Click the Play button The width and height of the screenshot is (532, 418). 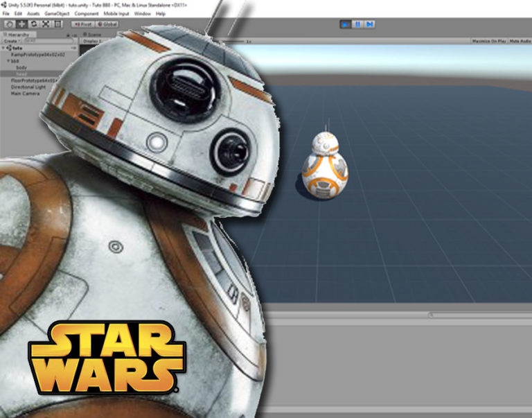pyautogui.click(x=346, y=24)
